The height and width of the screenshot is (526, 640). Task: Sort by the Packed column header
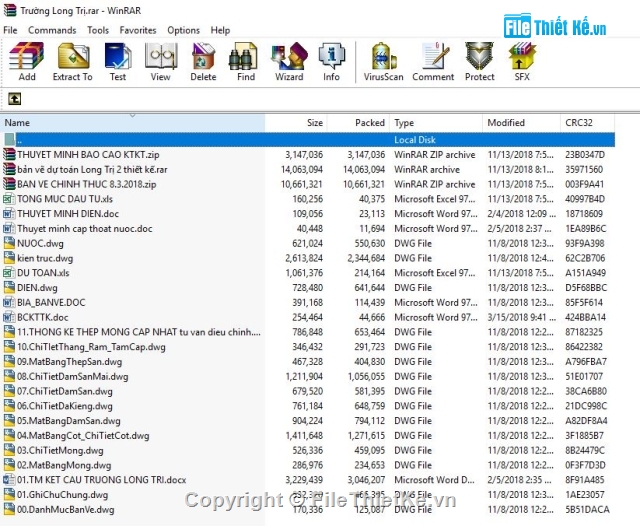click(358, 123)
